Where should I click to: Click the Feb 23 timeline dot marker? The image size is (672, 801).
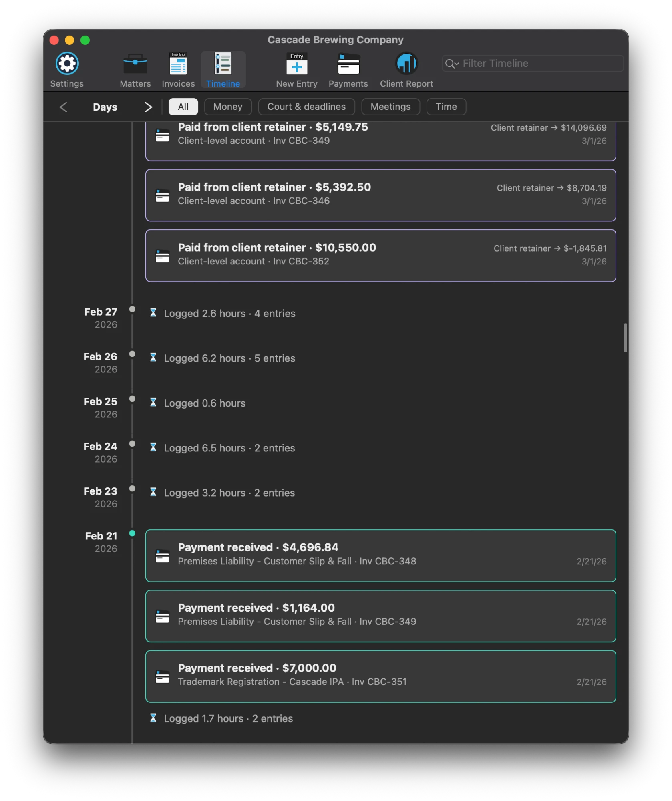pyautogui.click(x=132, y=489)
